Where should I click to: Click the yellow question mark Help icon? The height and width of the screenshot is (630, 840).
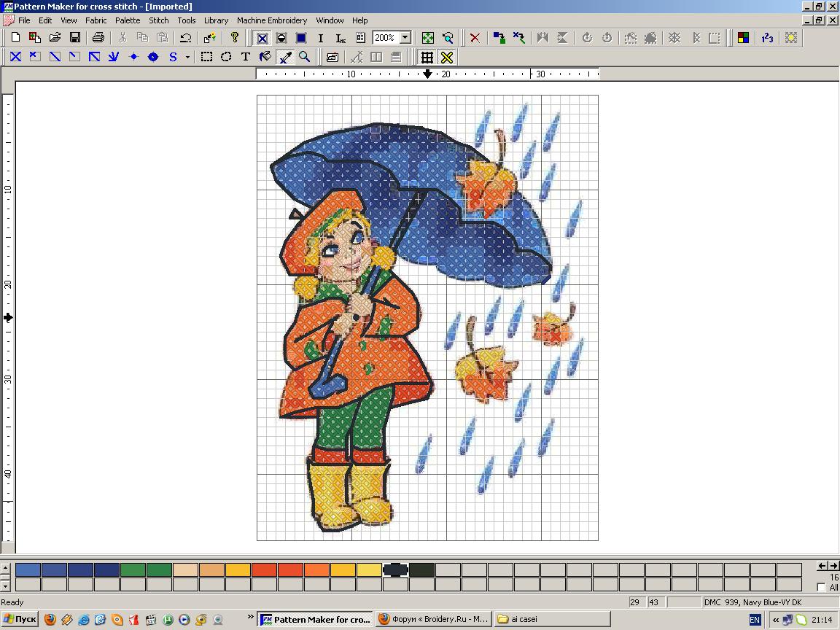(x=234, y=37)
